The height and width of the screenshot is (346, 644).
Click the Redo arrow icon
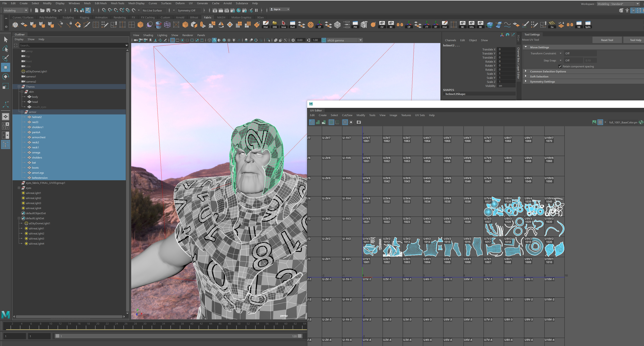[x=60, y=10]
